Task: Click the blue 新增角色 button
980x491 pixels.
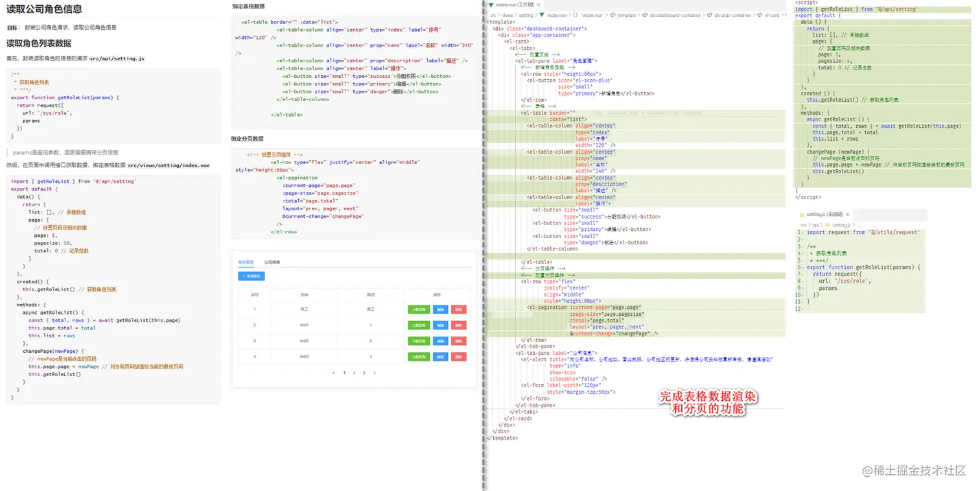Action: tap(251, 276)
